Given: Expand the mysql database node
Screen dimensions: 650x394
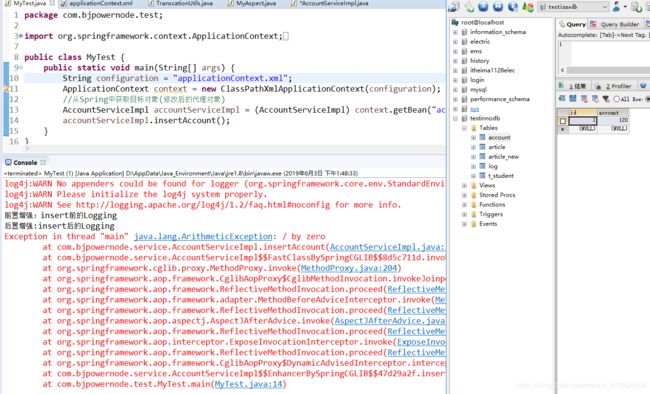Looking at the screenshot, I should [x=455, y=90].
